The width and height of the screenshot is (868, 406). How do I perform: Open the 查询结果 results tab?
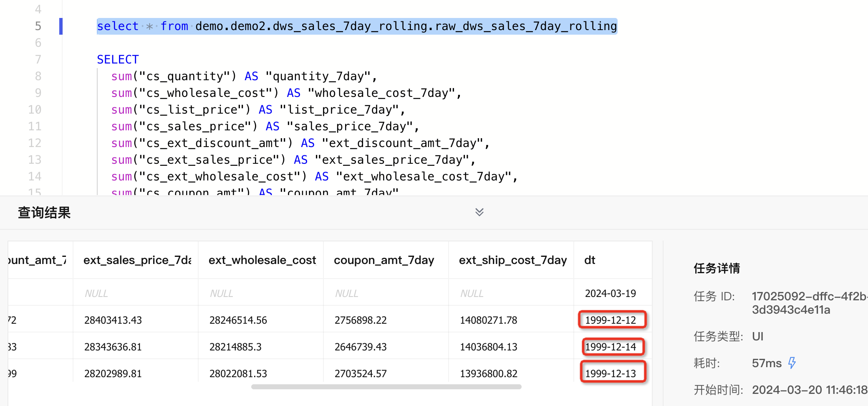pos(44,213)
